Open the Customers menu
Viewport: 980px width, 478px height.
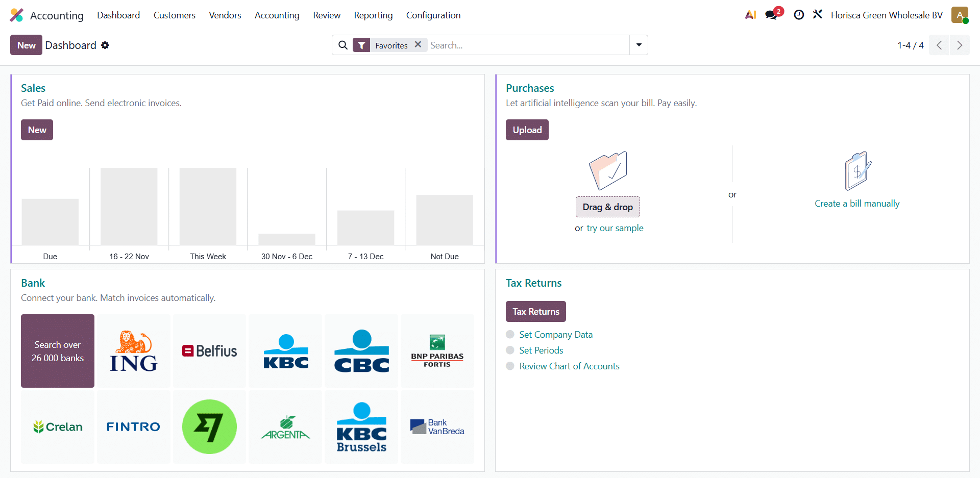(x=175, y=15)
